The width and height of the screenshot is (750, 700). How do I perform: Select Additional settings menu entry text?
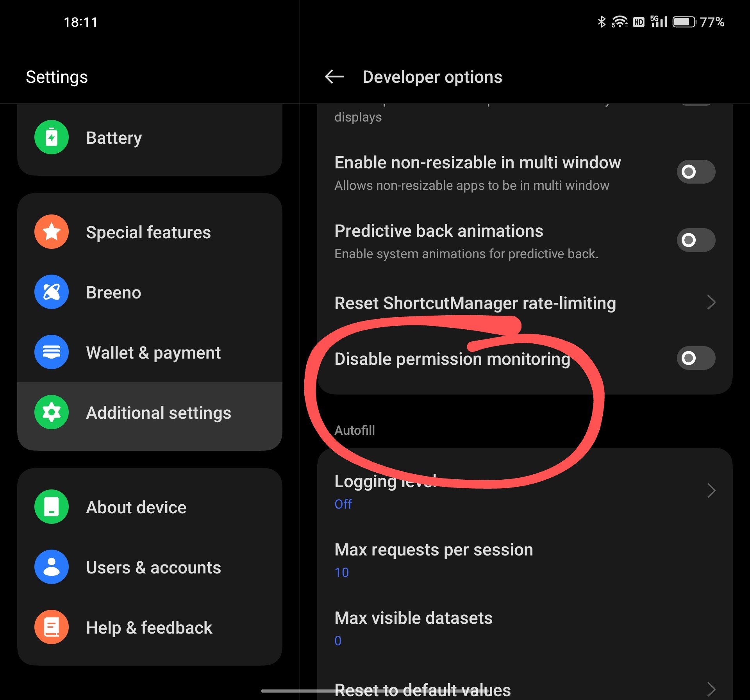click(x=159, y=413)
